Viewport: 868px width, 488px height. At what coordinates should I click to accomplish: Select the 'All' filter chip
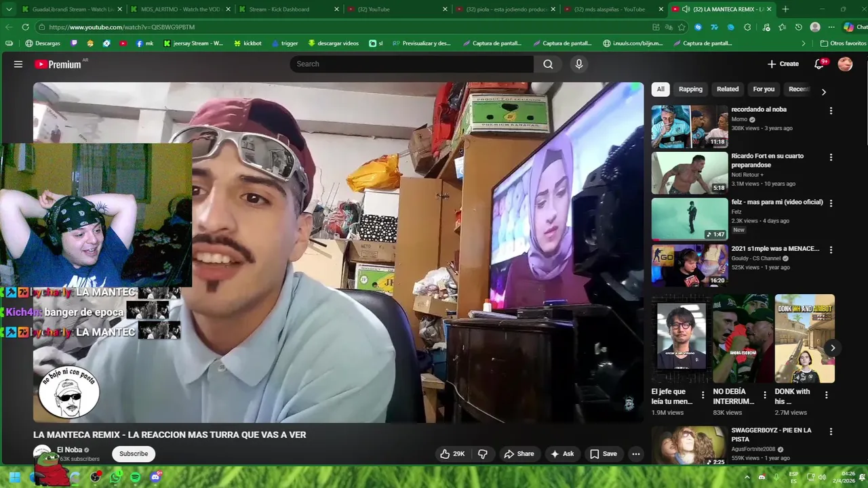click(x=660, y=89)
